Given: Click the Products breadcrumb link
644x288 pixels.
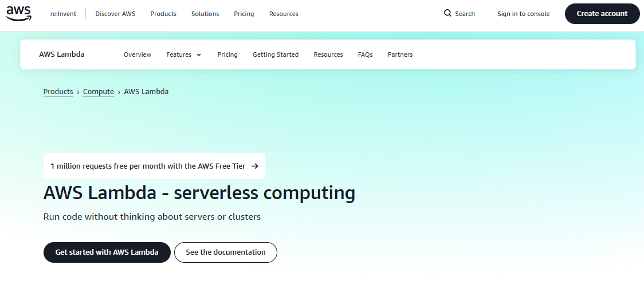Looking at the screenshot, I should point(58,92).
